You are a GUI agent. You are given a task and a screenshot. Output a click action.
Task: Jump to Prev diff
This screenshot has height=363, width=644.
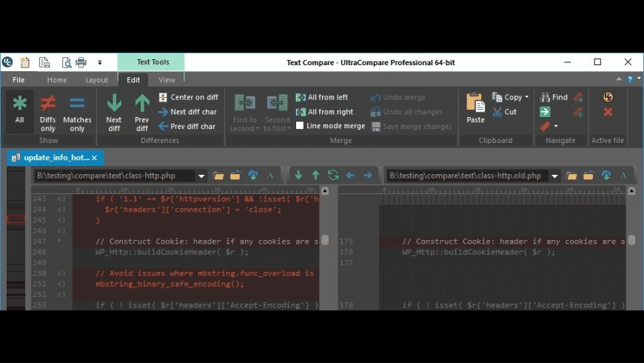(141, 112)
